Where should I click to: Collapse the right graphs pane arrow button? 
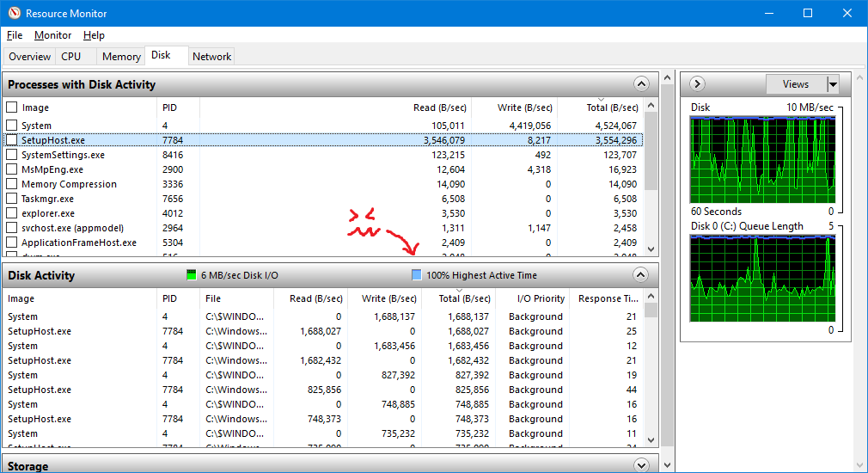click(x=698, y=84)
